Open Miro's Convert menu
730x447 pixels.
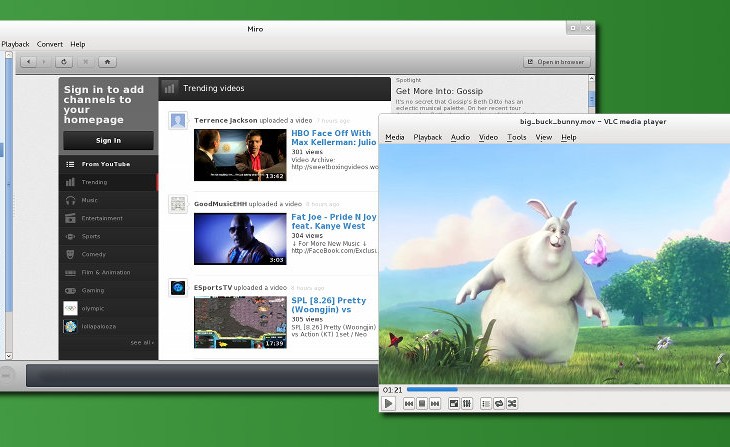(50, 44)
